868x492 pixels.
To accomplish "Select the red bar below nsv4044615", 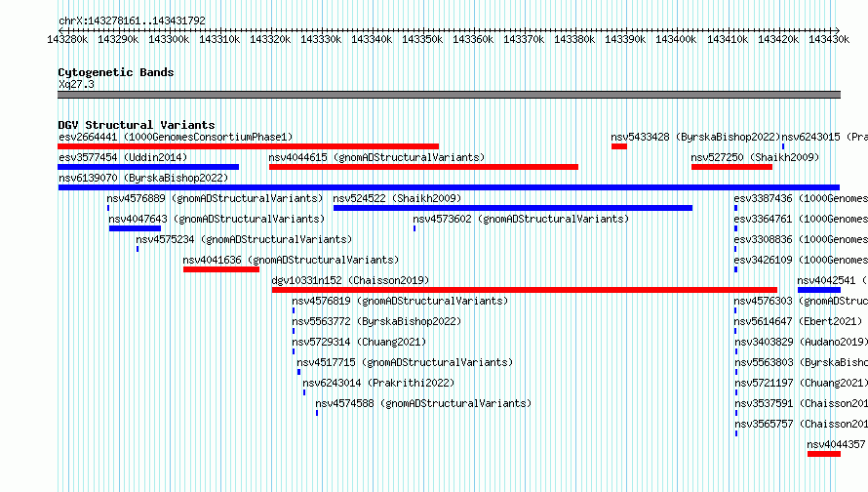I will point(423,167).
